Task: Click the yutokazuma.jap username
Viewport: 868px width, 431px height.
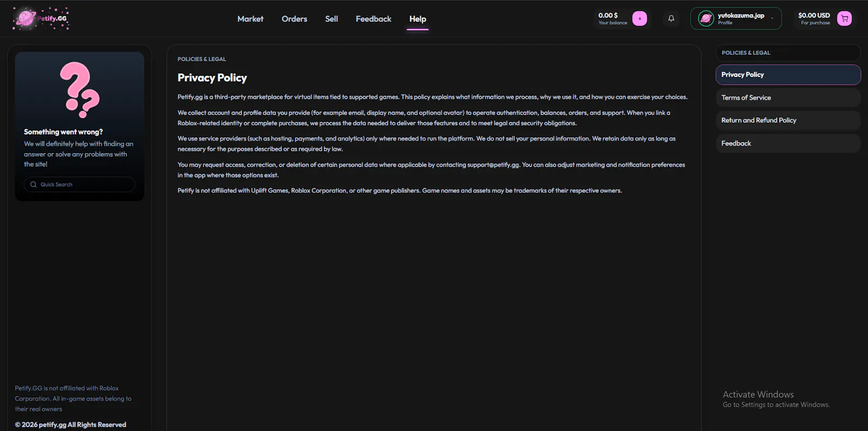Action: click(x=741, y=15)
